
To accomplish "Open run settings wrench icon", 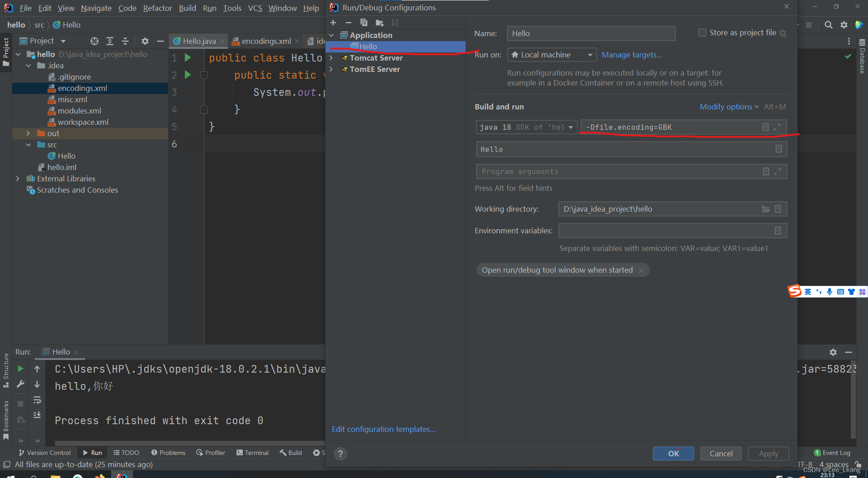I will coord(20,384).
